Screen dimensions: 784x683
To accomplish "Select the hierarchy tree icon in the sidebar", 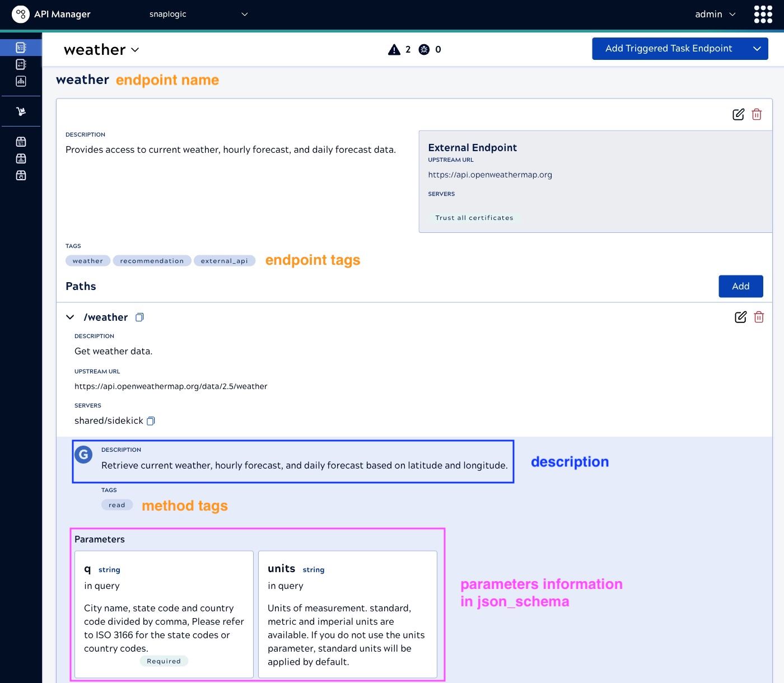I will (x=21, y=81).
